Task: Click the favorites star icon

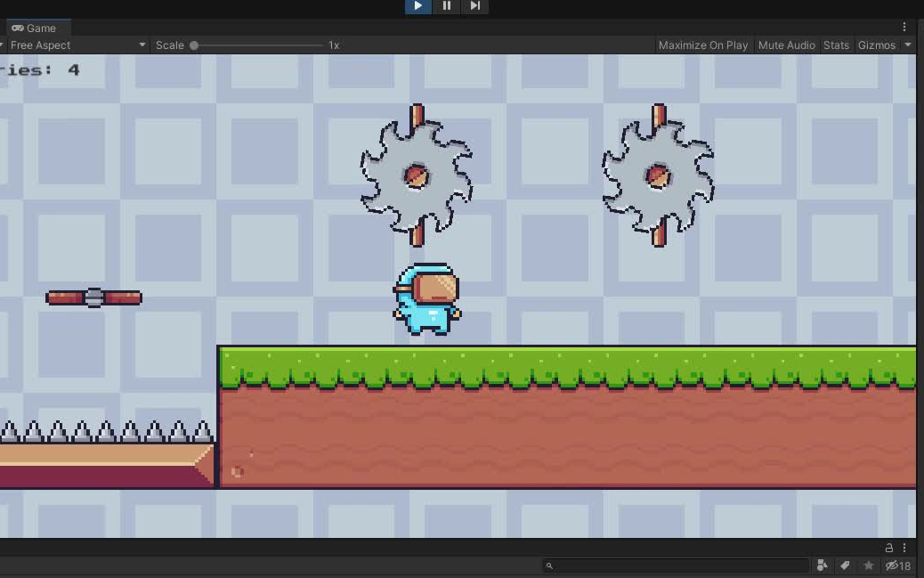Action: tap(868, 565)
